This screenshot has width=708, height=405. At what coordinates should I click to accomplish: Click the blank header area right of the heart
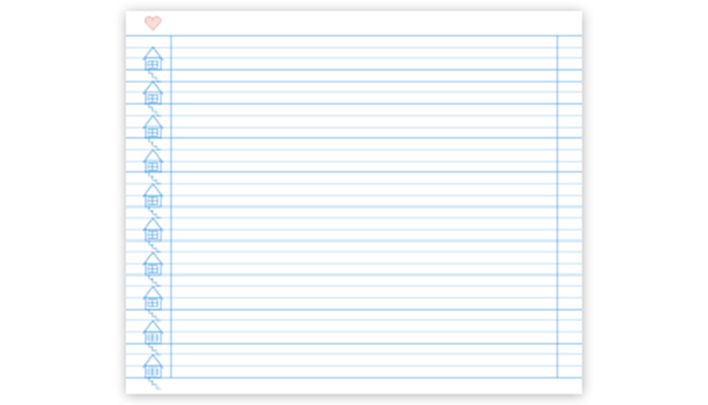[372, 23]
